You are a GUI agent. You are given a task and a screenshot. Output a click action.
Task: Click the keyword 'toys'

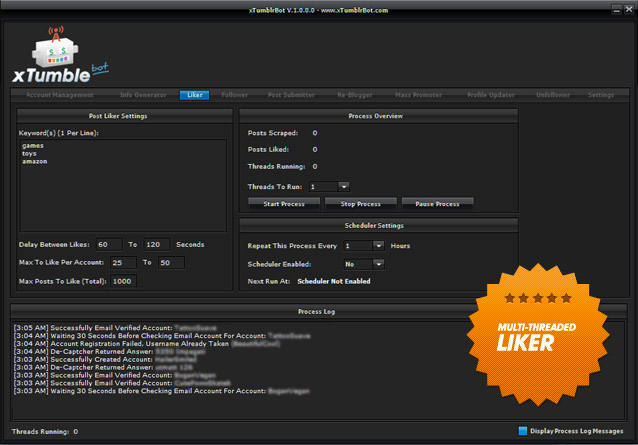(29, 153)
